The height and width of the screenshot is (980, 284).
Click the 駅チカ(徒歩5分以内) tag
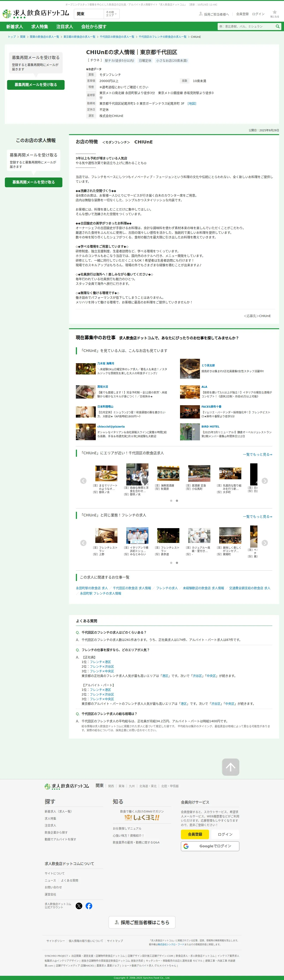coord(119,61)
